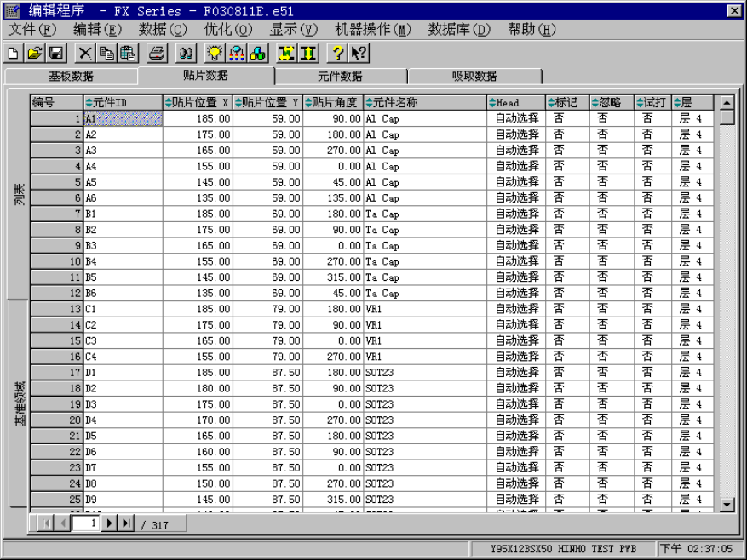Screen dimensions: 747x560
Task: Switch to the 元件数据 tab
Action: tap(340, 77)
